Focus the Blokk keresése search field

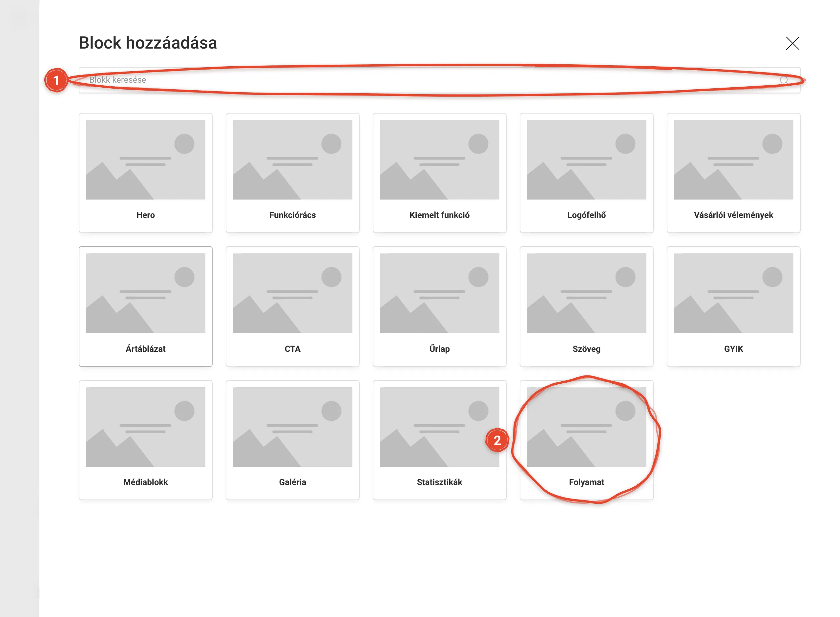tap(439, 80)
